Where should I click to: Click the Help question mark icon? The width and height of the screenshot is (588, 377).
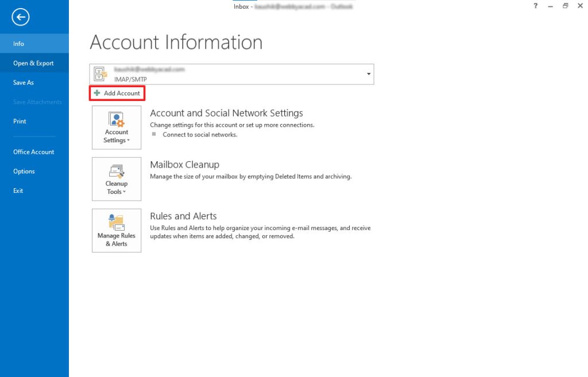click(536, 6)
